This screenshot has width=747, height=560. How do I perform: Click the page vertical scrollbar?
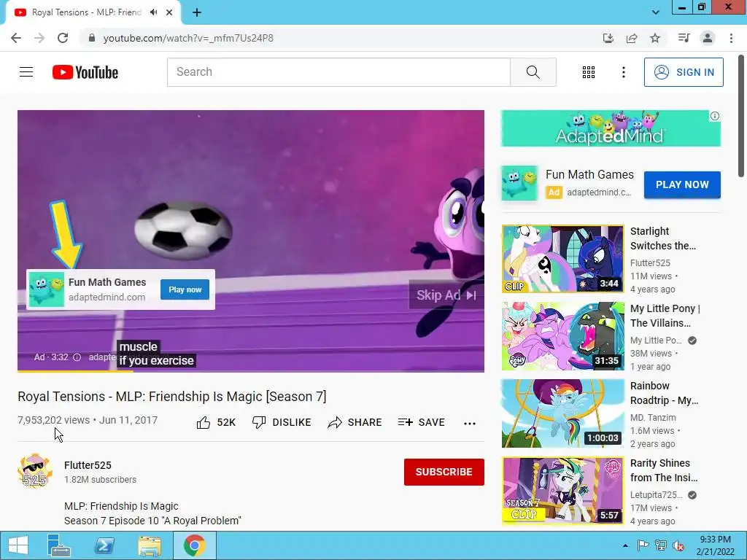[x=742, y=115]
